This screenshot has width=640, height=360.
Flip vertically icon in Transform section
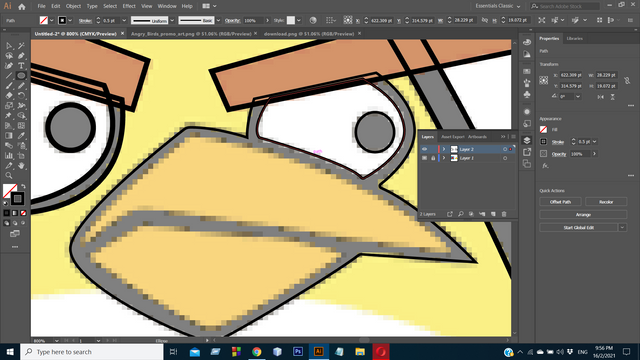pos(613,97)
